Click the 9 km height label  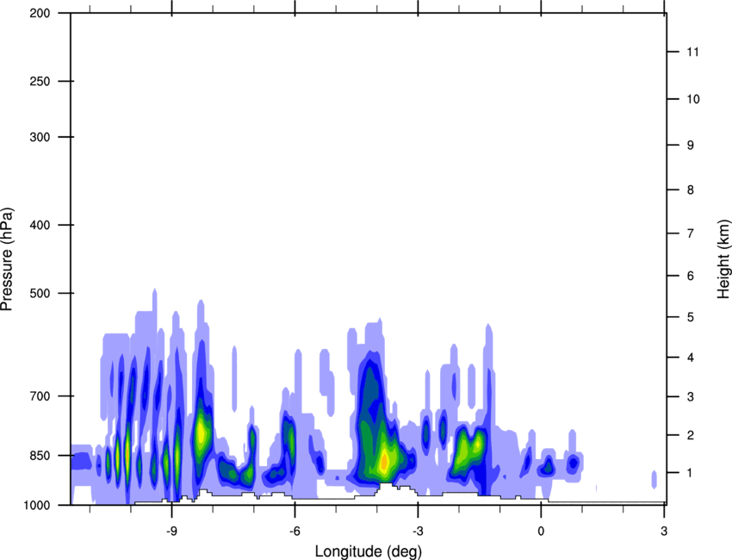click(x=690, y=146)
